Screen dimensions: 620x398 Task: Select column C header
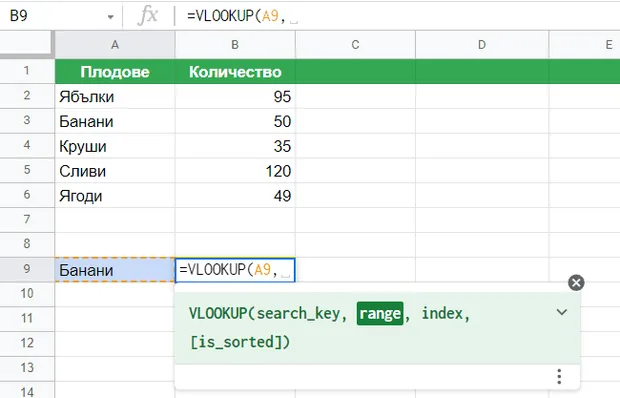click(355, 45)
